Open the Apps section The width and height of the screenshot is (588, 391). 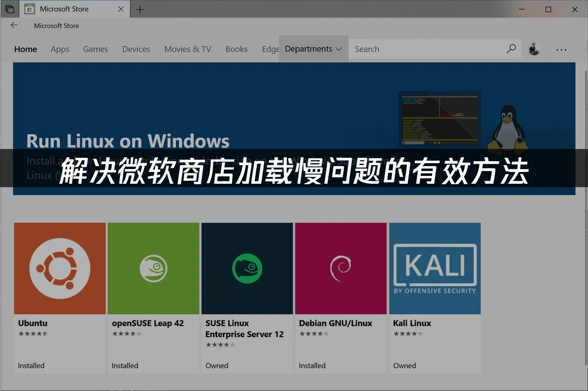click(x=60, y=49)
